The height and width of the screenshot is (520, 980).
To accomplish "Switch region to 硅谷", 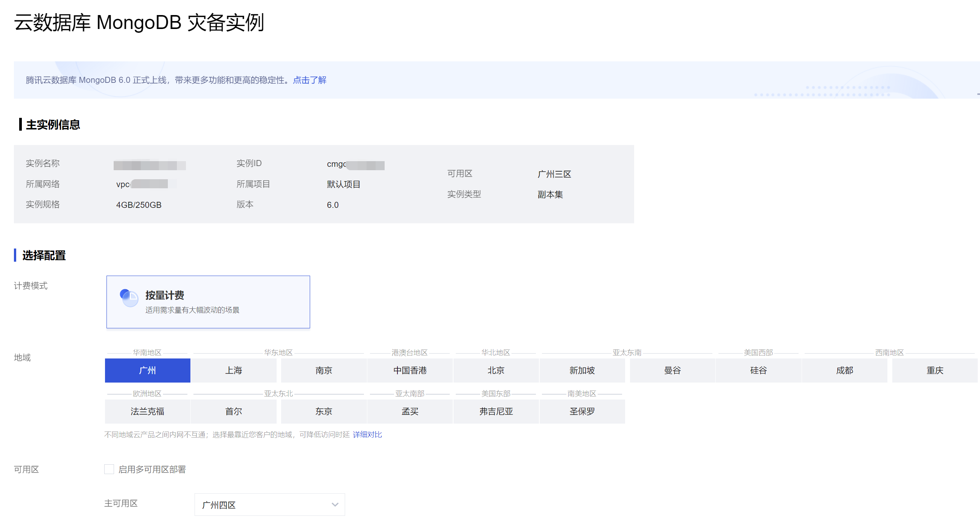I will click(758, 370).
